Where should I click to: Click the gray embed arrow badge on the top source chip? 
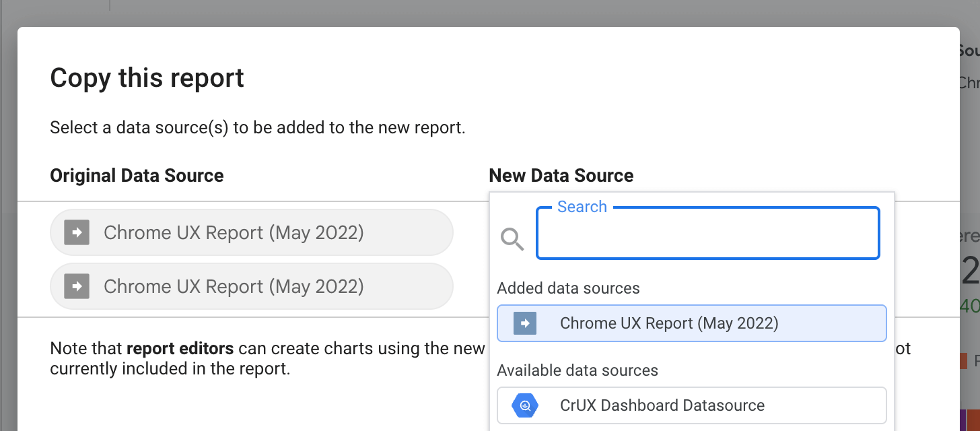pos(77,232)
